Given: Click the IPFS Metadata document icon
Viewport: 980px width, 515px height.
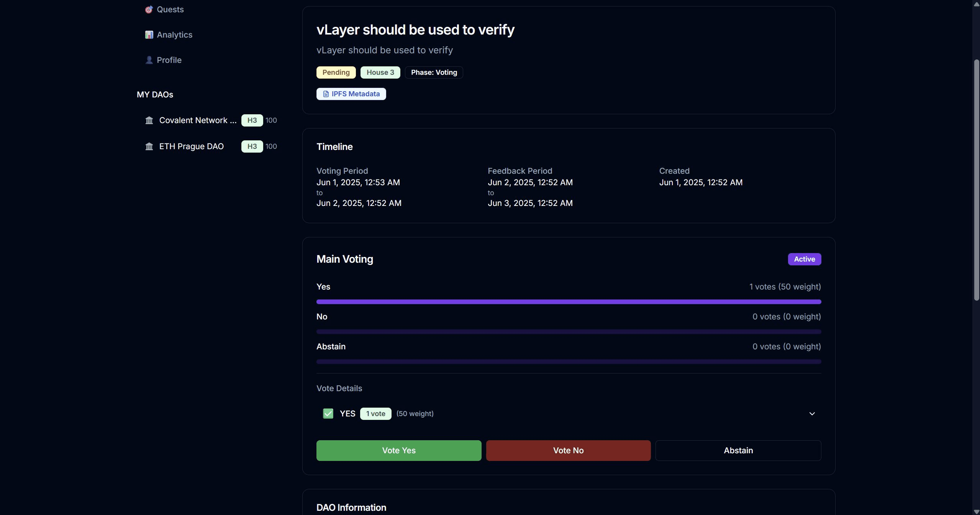Looking at the screenshot, I should [326, 94].
